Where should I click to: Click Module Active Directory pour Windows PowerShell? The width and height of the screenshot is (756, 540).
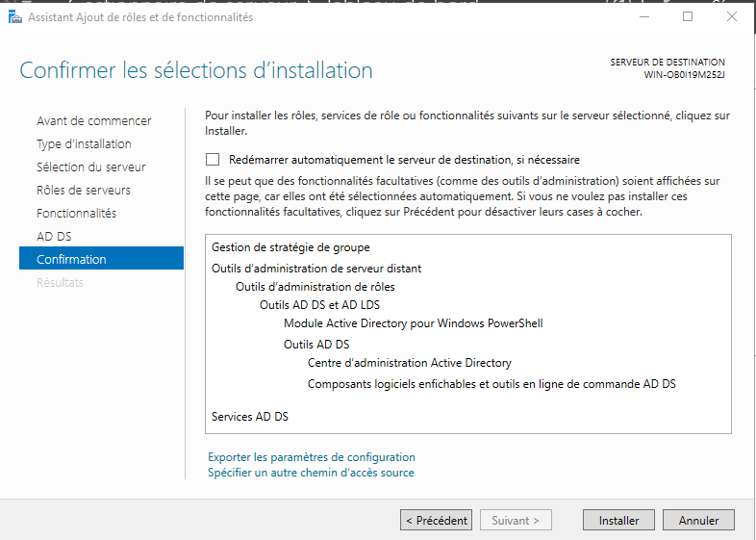click(413, 322)
